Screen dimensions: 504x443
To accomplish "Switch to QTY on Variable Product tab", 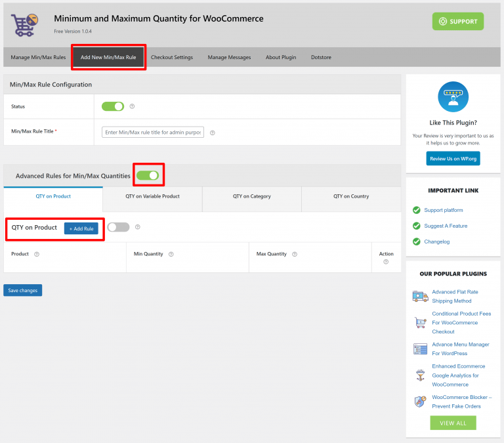I will [152, 200].
